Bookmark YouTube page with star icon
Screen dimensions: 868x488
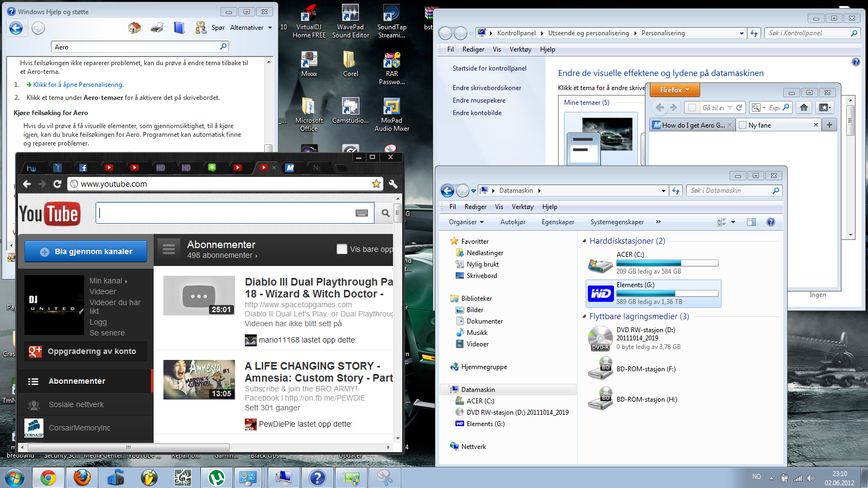376,184
